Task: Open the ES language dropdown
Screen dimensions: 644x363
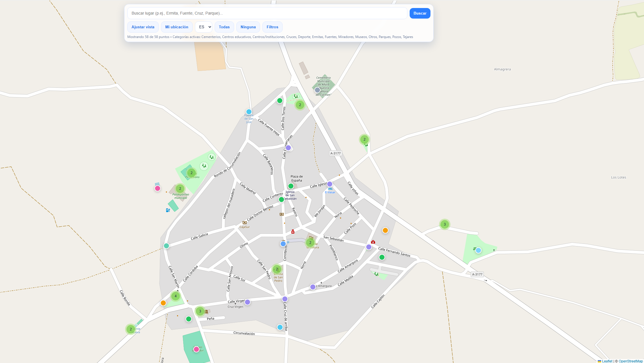Action: (x=204, y=27)
